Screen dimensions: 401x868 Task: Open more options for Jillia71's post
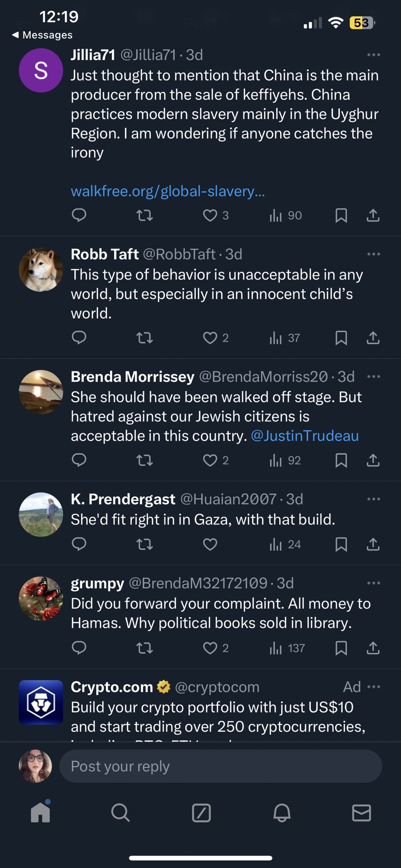[x=373, y=55]
